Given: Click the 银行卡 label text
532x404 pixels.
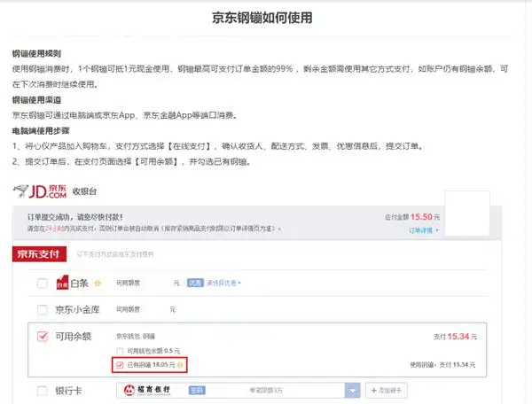Looking at the screenshot, I should pos(68,391).
